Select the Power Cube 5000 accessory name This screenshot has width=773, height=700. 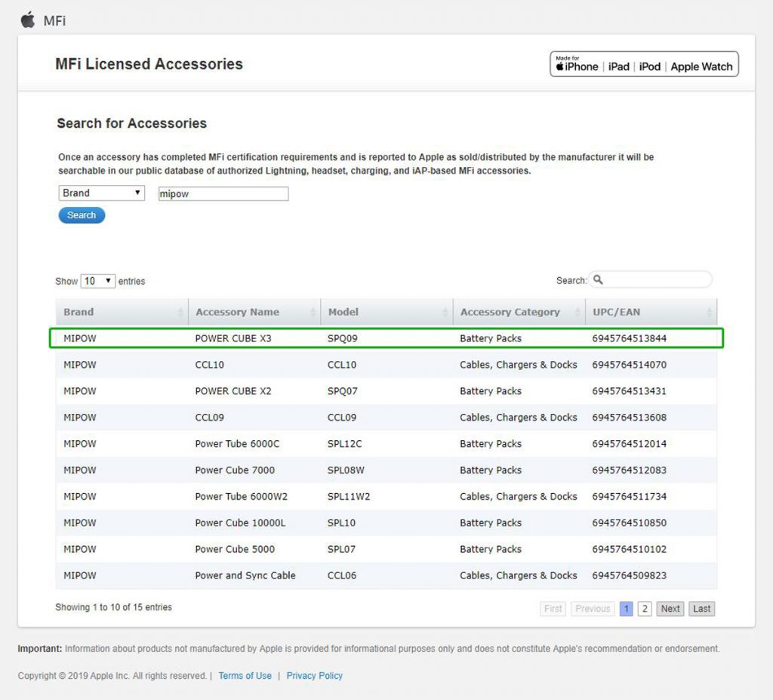pyautogui.click(x=235, y=550)
